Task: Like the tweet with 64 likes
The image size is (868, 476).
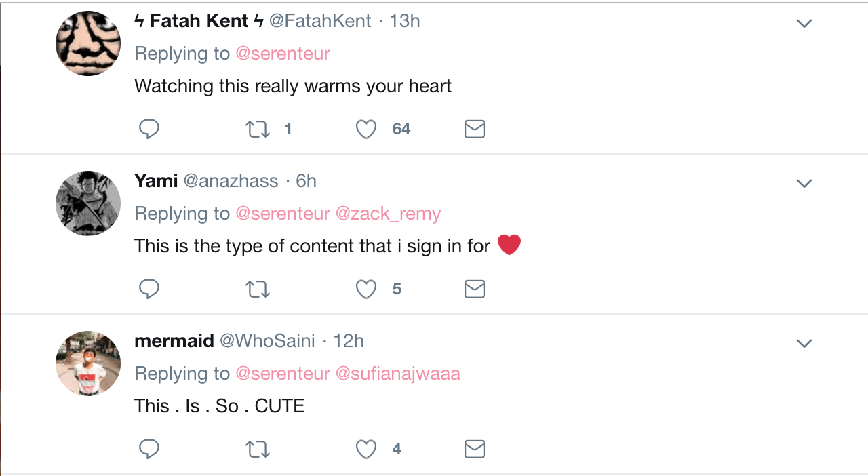Action: click(x=366, y=129)
